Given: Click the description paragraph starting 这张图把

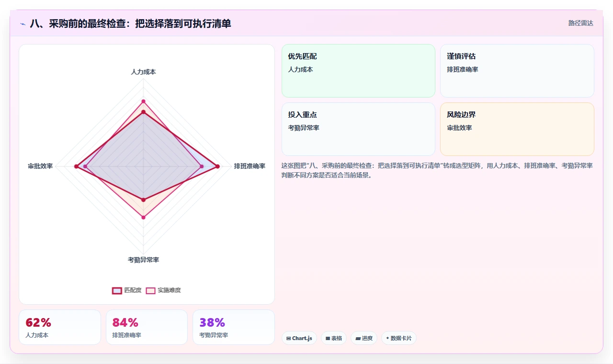Looking at the screenshot, I should 437,170.
